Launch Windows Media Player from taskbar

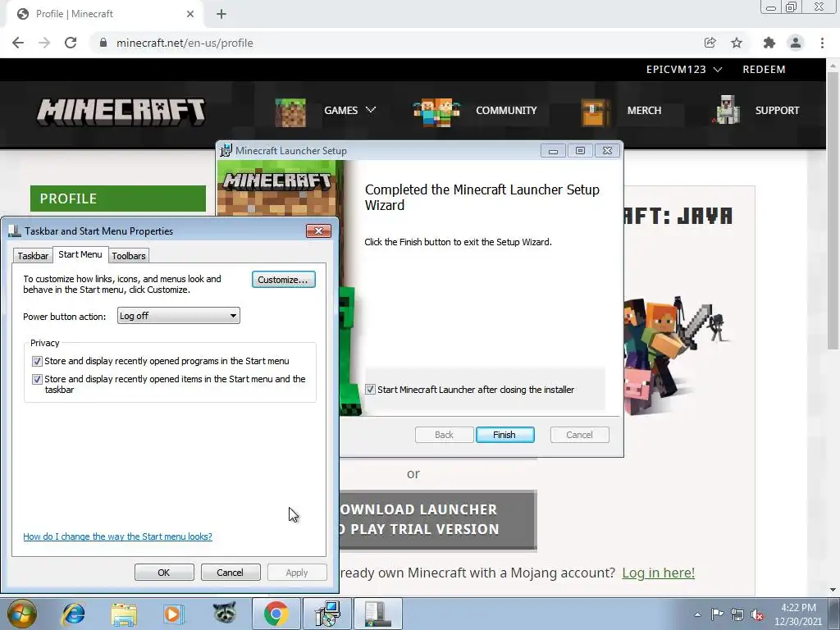coord(173,614)
